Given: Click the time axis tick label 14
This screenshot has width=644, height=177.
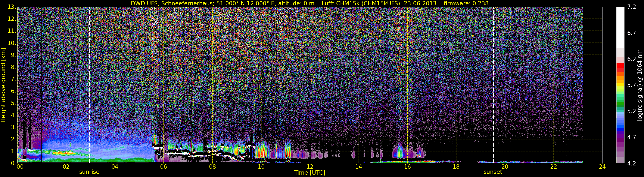Looking at the screenshot, I should pos(358,167).
